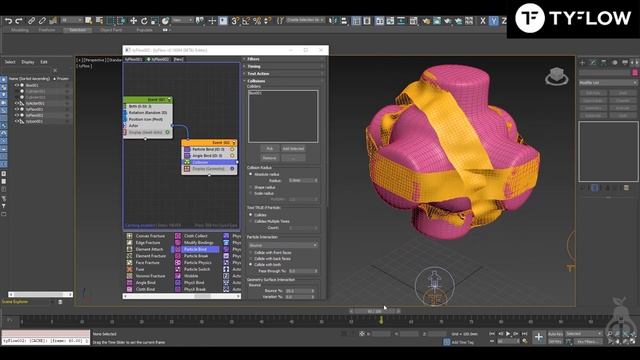
Task: Click the Undo arrow in main toolbar
Action: pos(8,20)
